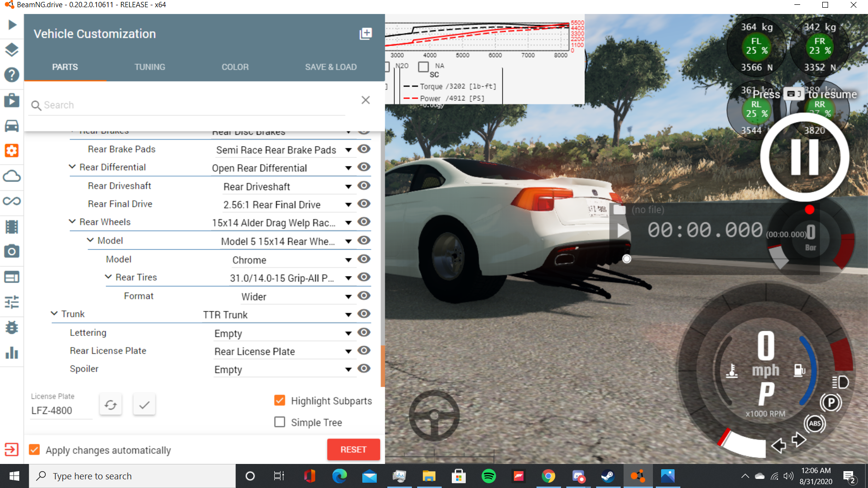The height and width of the screenshot is (488, 868).
Task: Switch to the COLOR tab
Action: (235, 67)
